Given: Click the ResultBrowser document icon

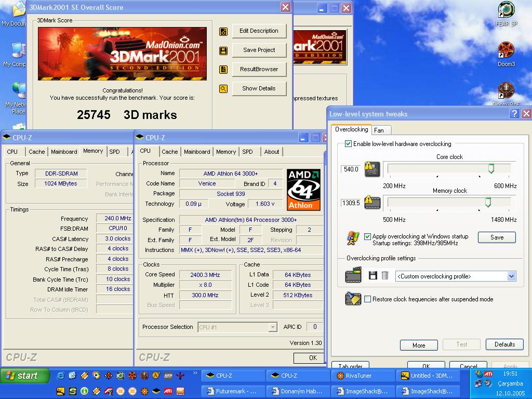Looking at the screenshot, I should point(223,70).
